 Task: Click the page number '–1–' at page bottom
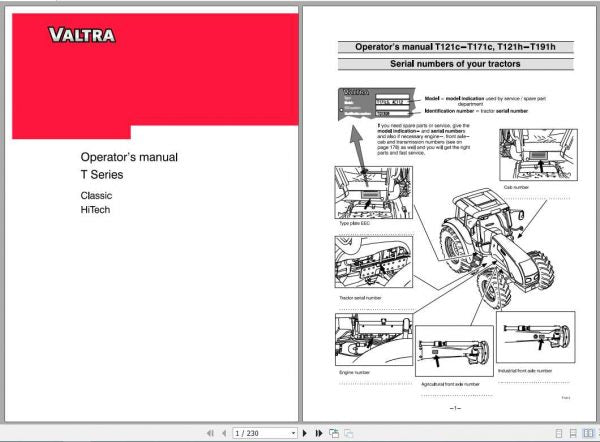tap(455, 408)
